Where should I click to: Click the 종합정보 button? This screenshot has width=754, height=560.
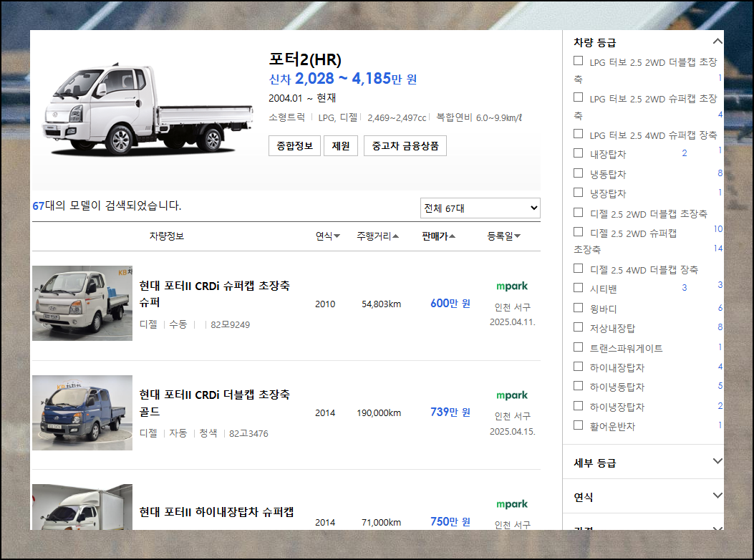point(294,146)
